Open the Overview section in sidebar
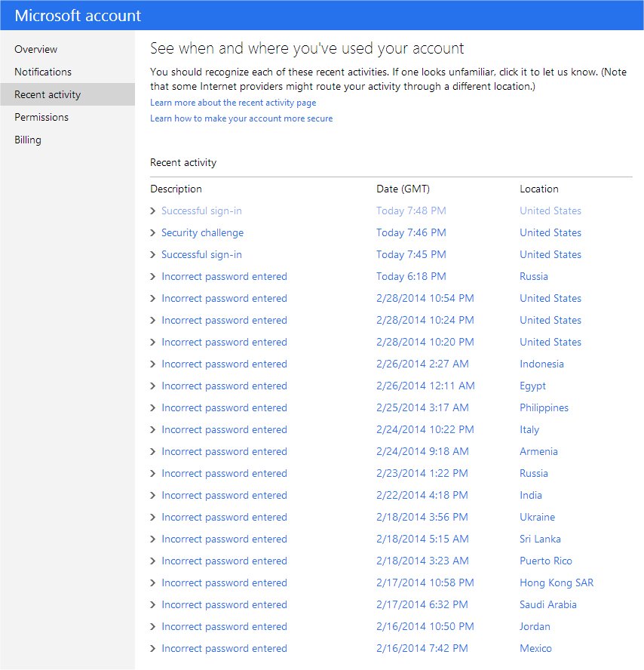The width and height of the screenshot is (644, 670). 35,49
